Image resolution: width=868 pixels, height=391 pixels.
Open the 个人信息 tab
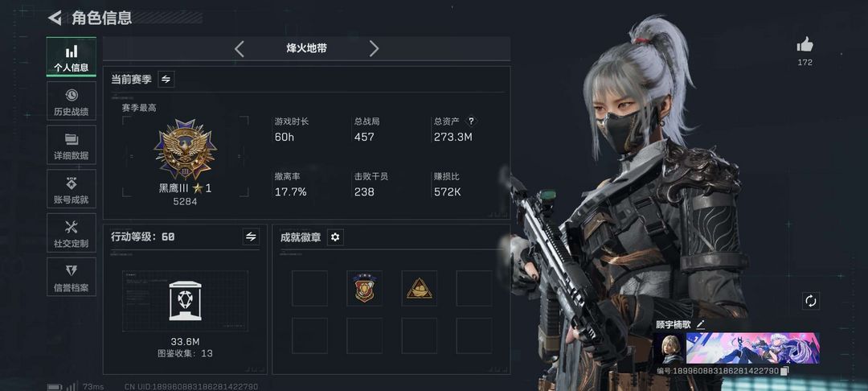click(x=72, y=57)
